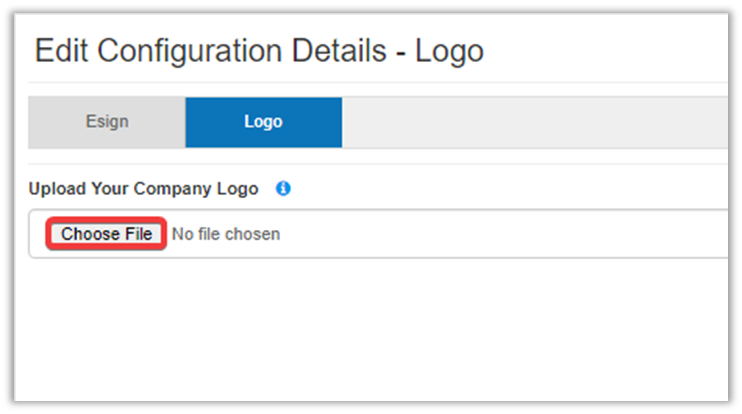
Task: Click the empty area of the file upload field
Action: click(500, 234)
